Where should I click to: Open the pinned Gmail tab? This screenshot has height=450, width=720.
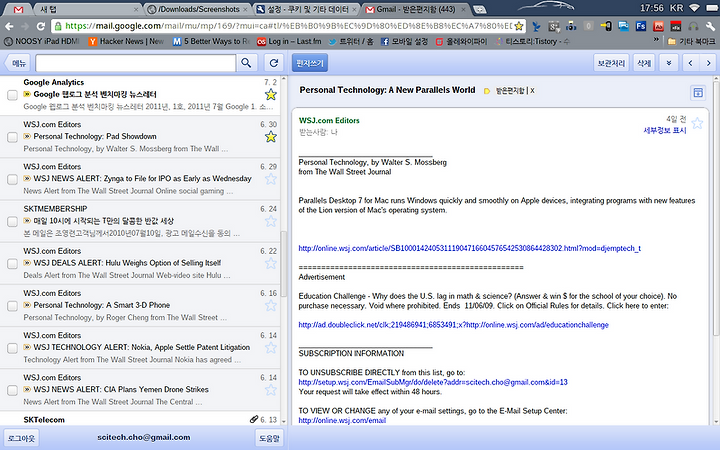(18, 9)
